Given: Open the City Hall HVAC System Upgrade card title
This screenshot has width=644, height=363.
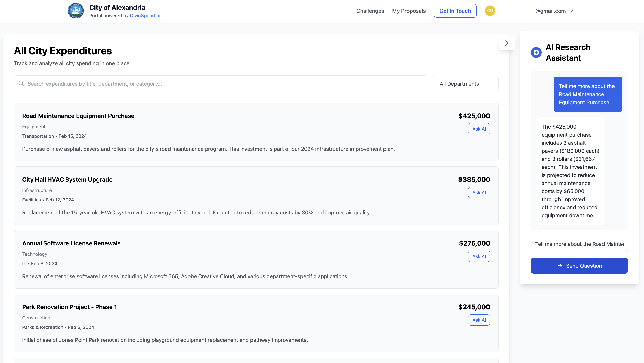Looking at the screenshot, I should tap(67, 179).
